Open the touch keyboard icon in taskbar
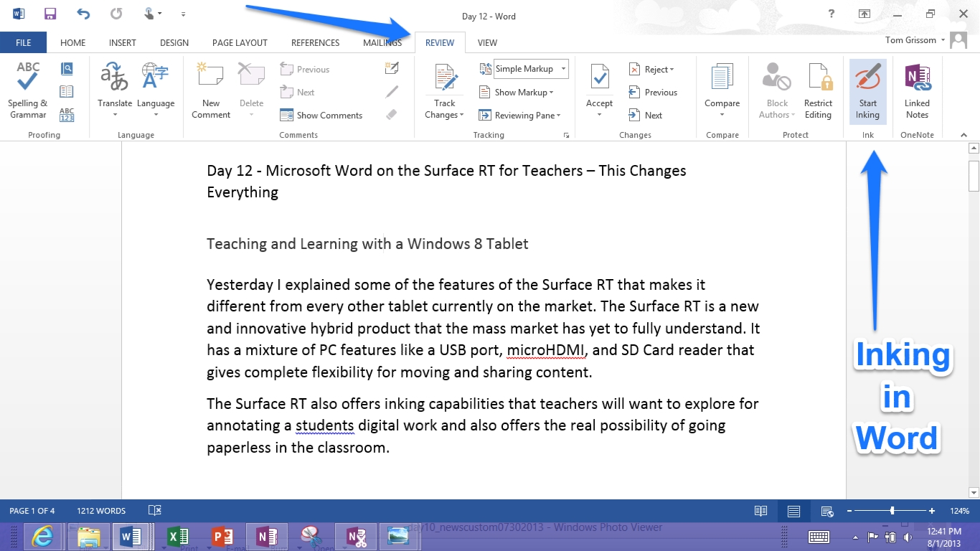This screenshot has height=551, width=980. (819, 537)
